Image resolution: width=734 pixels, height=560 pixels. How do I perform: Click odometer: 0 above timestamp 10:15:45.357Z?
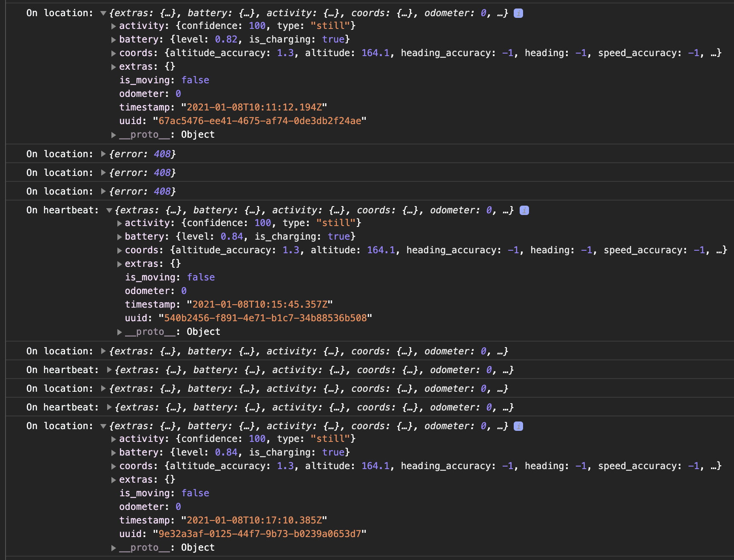pos(156,291)
